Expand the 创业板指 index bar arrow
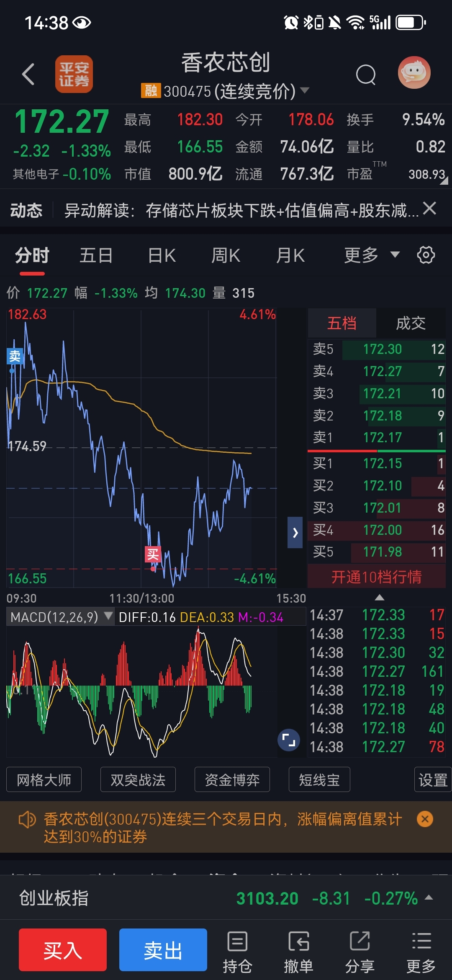This screenshot has height=980, width=452. pos(429,897)
